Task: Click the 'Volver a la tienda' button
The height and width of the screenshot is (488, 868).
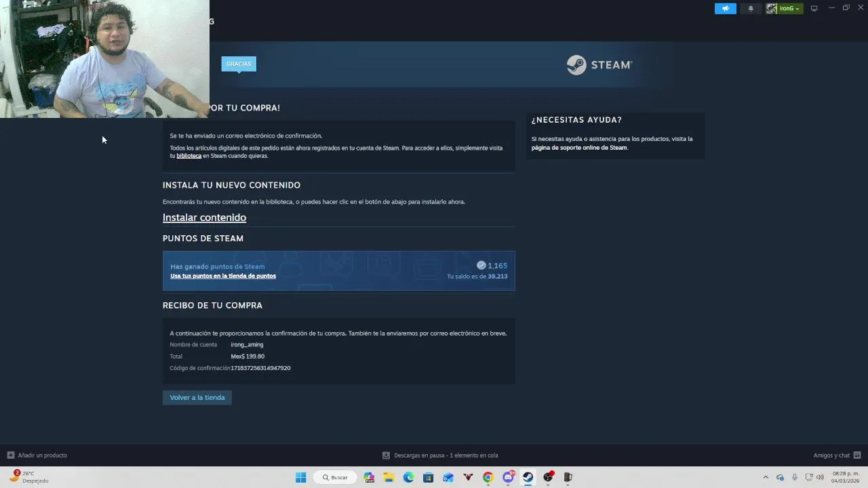Action: click(x=197, y=398)
